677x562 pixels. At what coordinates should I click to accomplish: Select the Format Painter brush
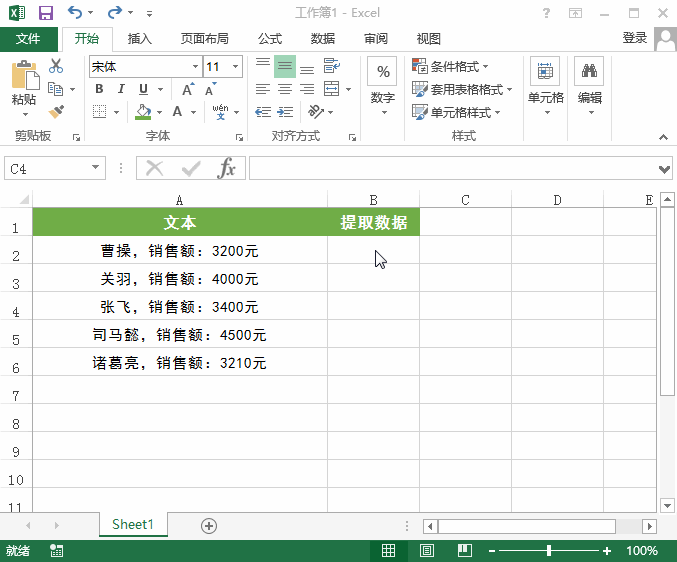pyautogui.click(x=56, y=112)
